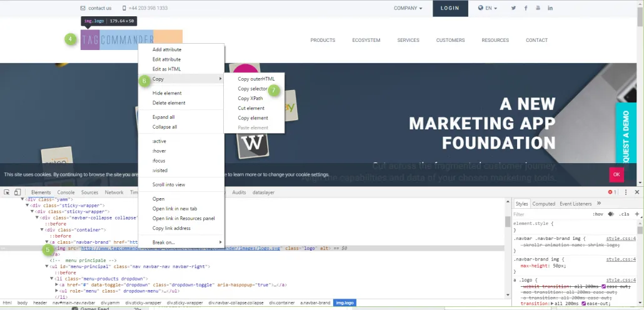Click the DevTools error count icon

coord(611,192)
